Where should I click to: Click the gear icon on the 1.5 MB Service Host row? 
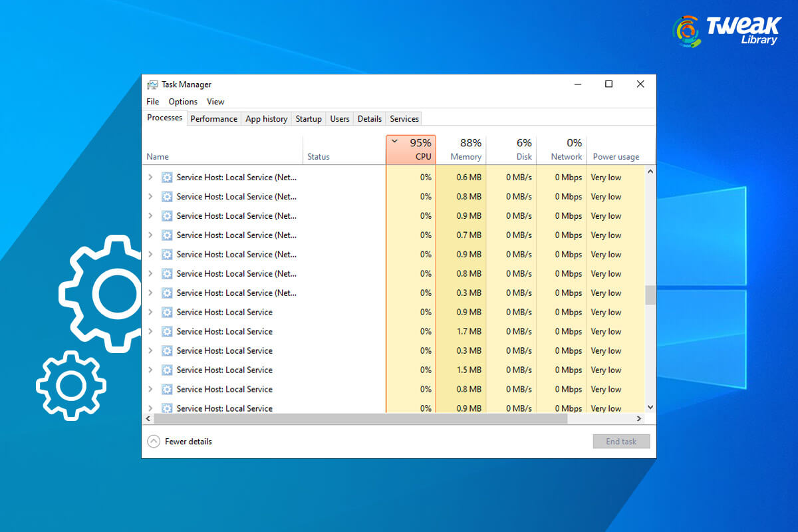point(166,370)
